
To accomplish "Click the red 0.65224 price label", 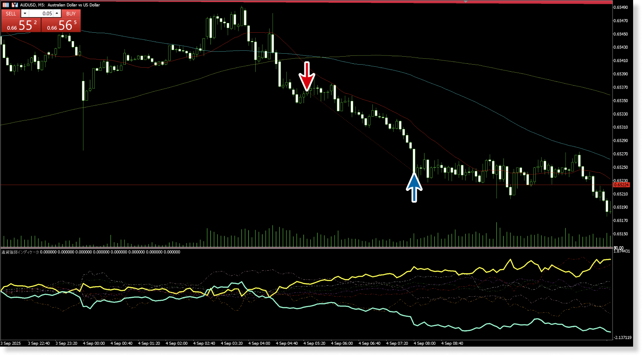I will [621, 185].
